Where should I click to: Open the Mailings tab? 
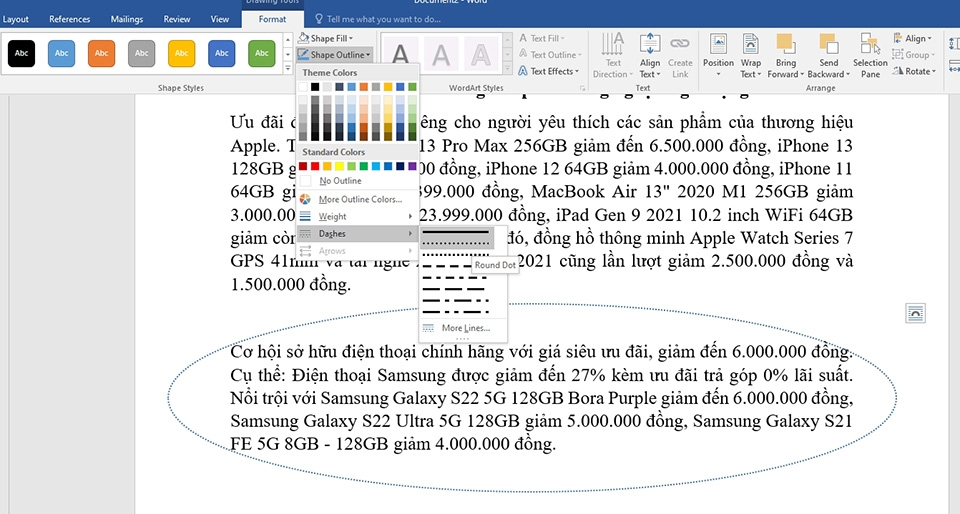127,19
